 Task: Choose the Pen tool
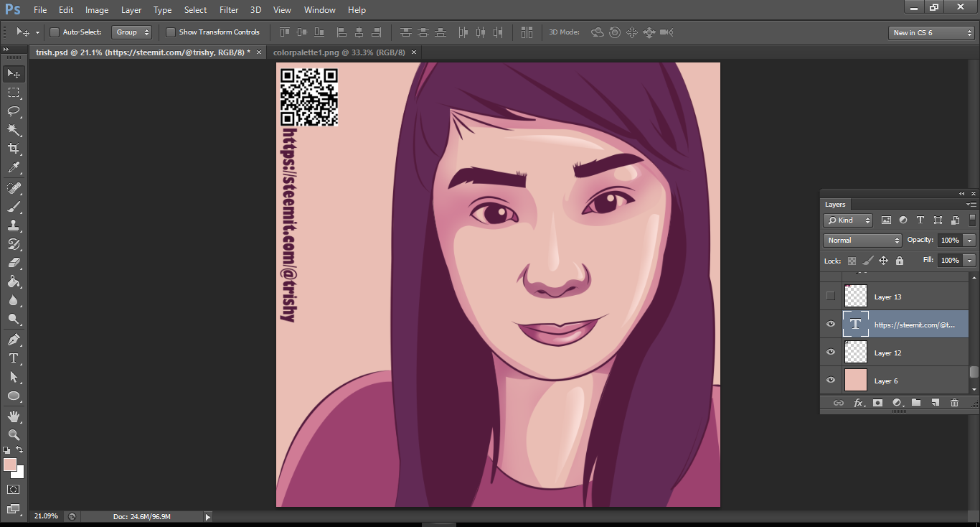pos(14,340)
